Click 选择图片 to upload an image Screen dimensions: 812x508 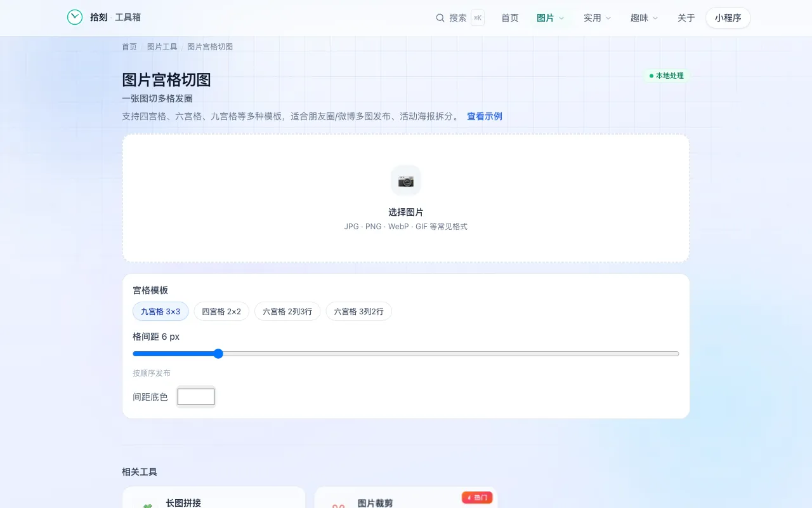(x=406, y=198)
